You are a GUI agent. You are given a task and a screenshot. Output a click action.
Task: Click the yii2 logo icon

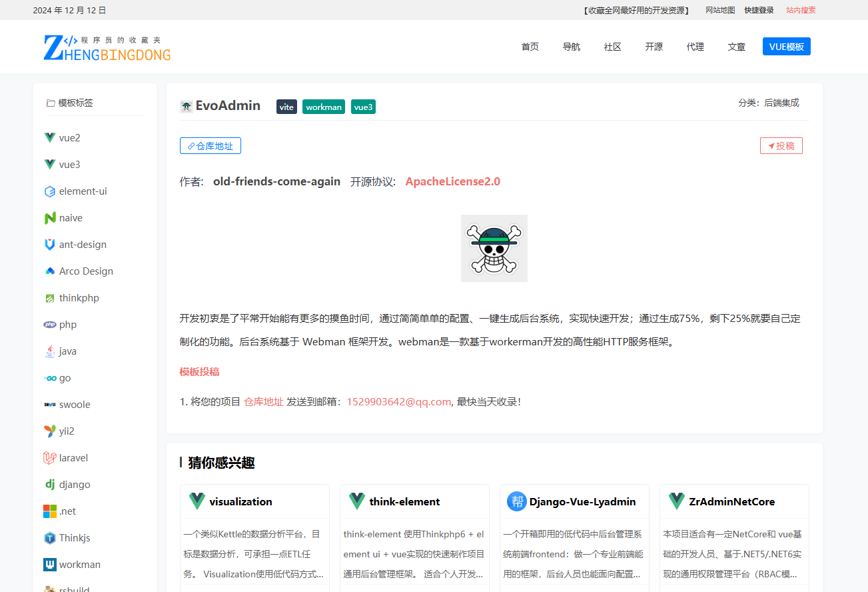pyautogui.click(x=50, y=431)
